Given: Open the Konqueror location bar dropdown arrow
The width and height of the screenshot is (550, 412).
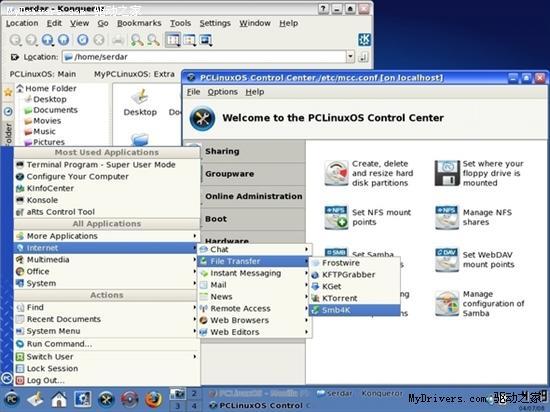Looking at the screenshot, I should (x=350, y=57).
